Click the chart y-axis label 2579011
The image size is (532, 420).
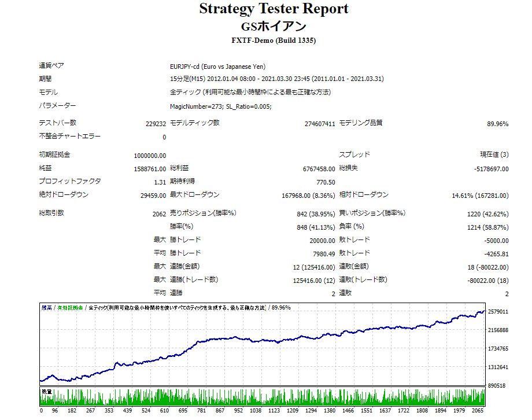coord(498,312)
